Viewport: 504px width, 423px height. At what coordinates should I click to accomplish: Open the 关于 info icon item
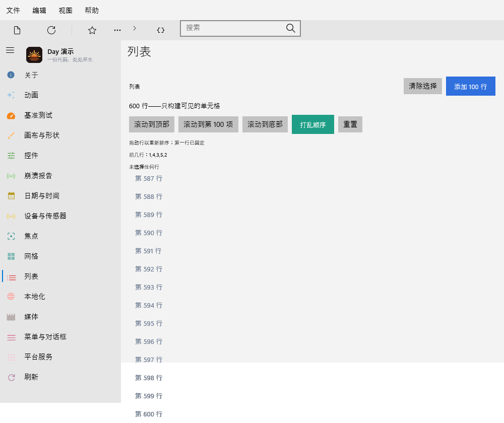[x=60, y=75]
